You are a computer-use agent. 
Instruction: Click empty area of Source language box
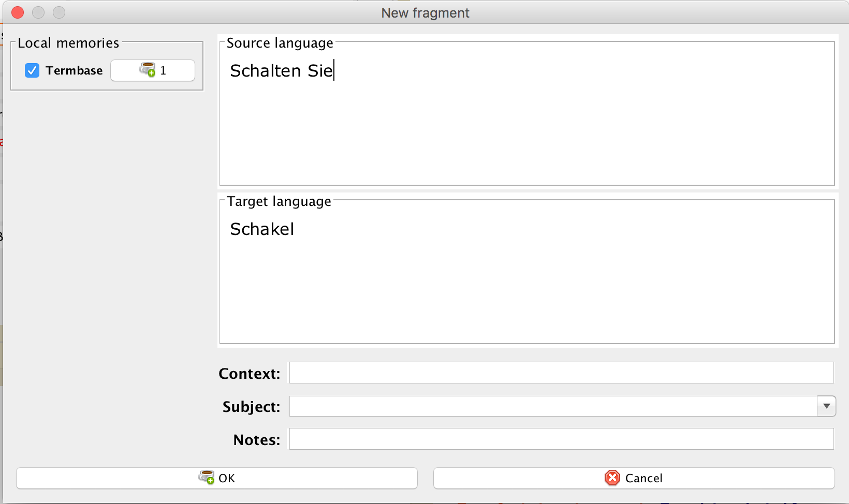526,135
